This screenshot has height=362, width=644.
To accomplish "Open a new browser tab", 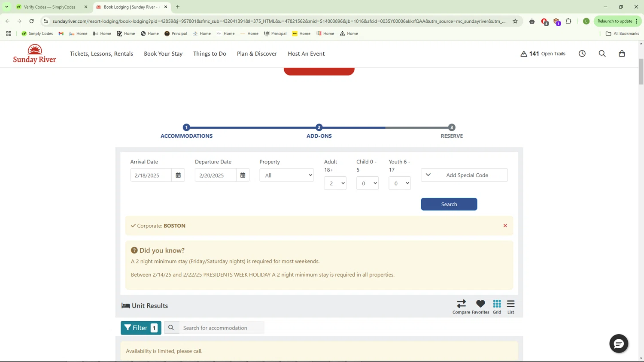I will 178,7.
